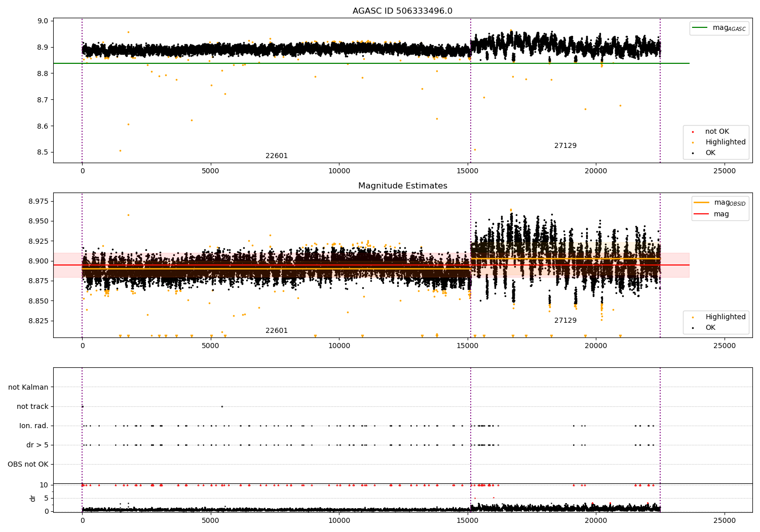Click the 8.950 y-axis tick label
Screen dimensions: 760x532
click(x=39, y=221)
